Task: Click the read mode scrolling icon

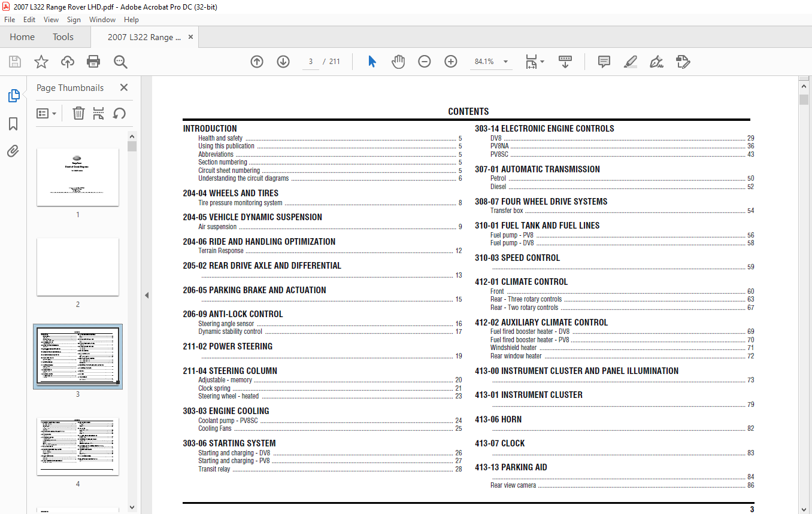Action: [x=565, y=62]
